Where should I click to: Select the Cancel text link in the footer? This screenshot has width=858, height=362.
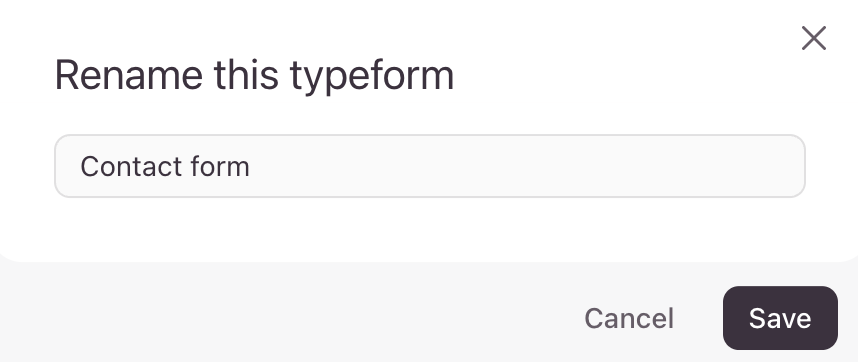629,318
